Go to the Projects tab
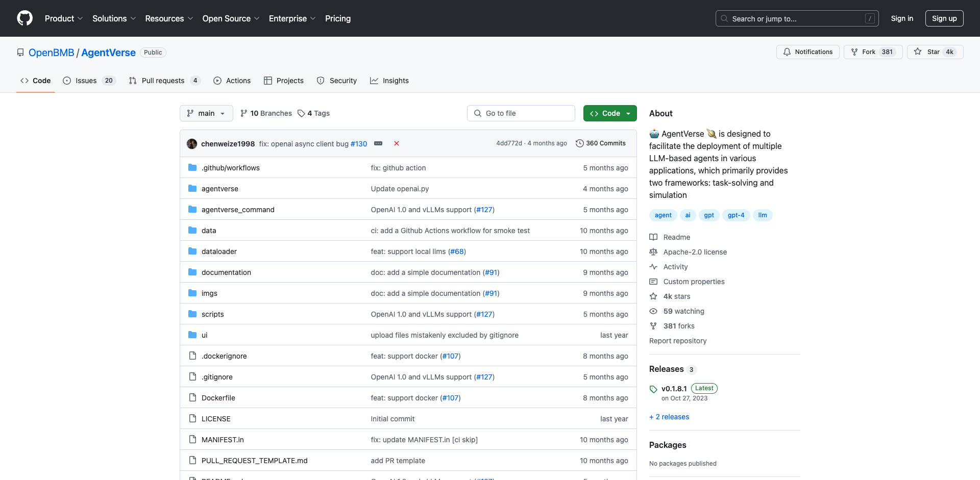 pos(284,81)
